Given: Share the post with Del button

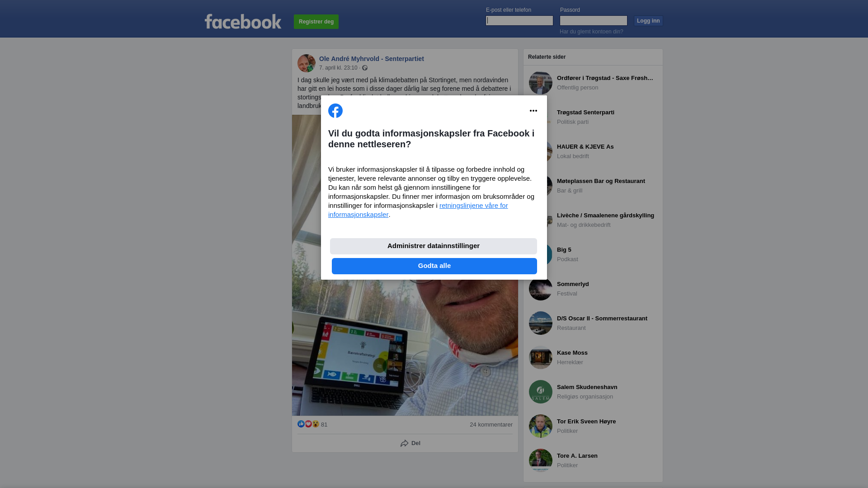Looking at the screenshot, I should 410,443.
